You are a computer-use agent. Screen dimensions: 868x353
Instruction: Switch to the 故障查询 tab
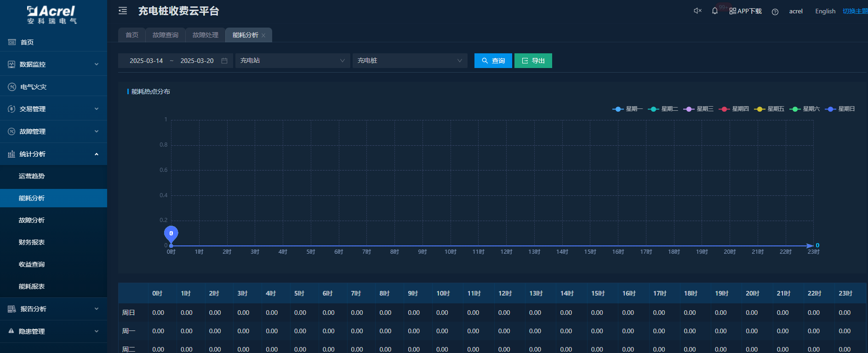166,35
